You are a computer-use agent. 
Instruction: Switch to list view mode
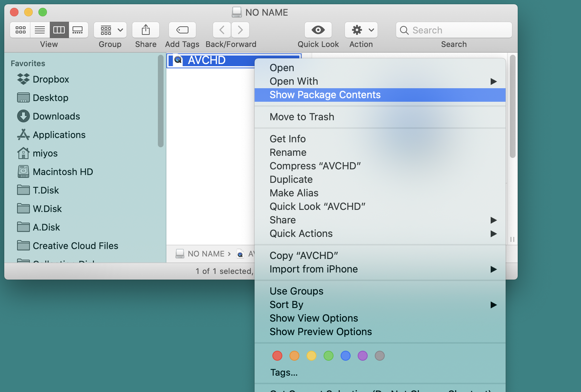tap(40, 30)
